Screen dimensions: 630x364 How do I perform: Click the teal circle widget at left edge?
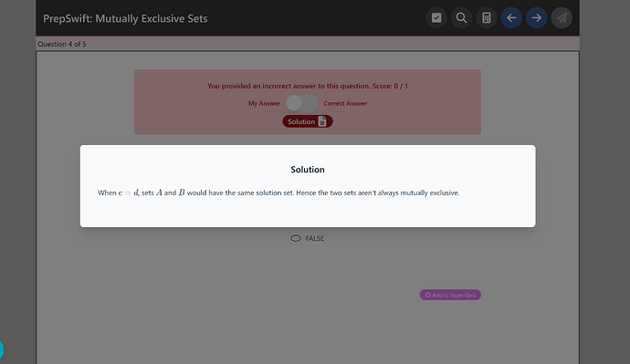pyautogui.click(x=1, y=349)
